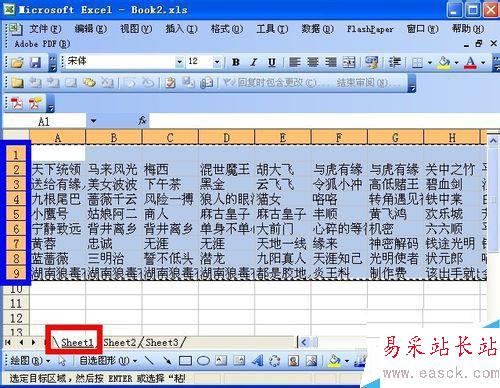500x388 pixels.
Task: Open the fill color dropdown arrow
Action: [x=456, y=62]
